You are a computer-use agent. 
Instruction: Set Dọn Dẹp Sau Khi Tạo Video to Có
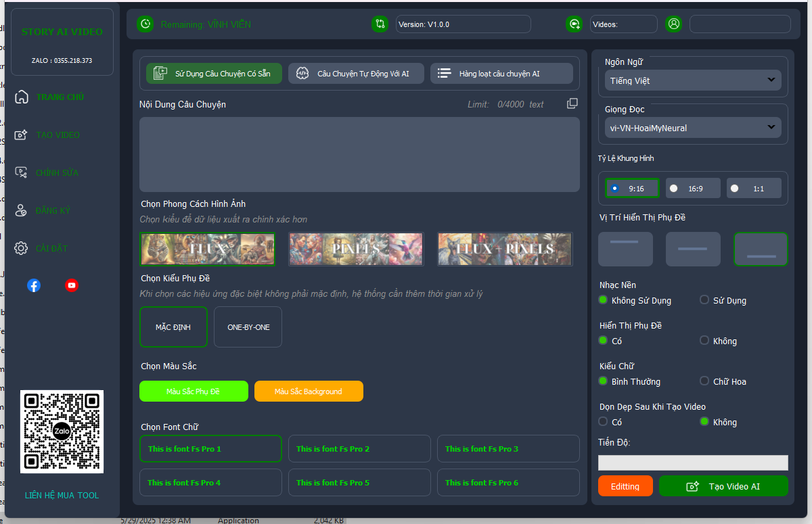pos(610,422)
